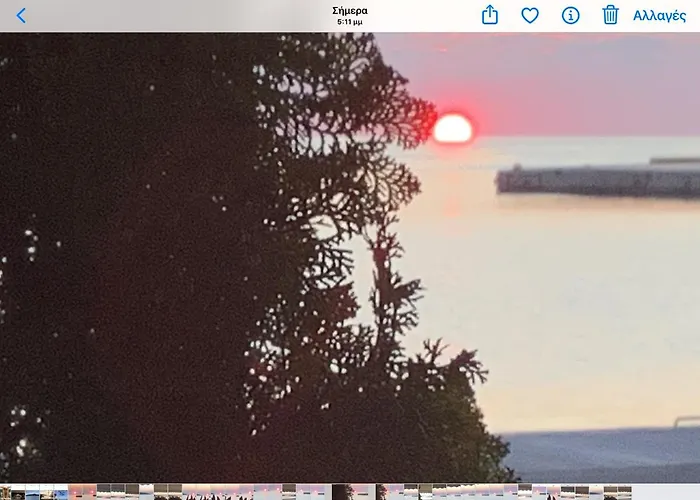
Task: Tap the Αλλαγές edit button
Action: (x=659, y=15)
